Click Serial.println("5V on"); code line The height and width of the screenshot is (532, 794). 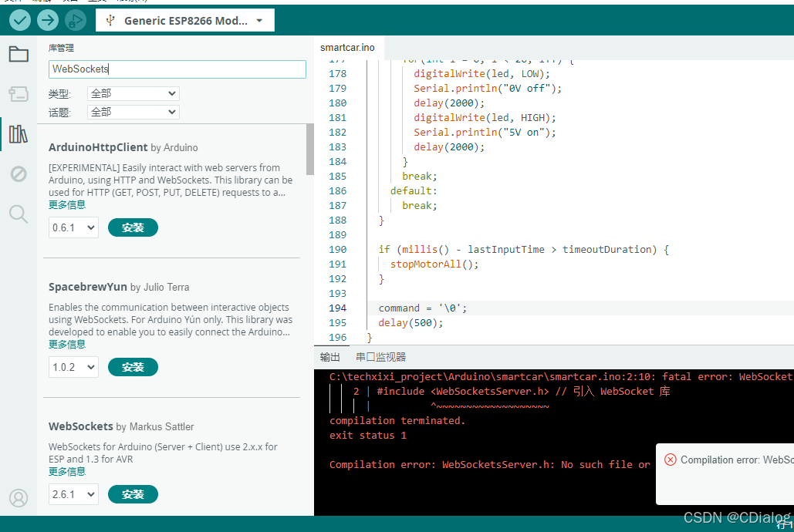pos(485,133)
